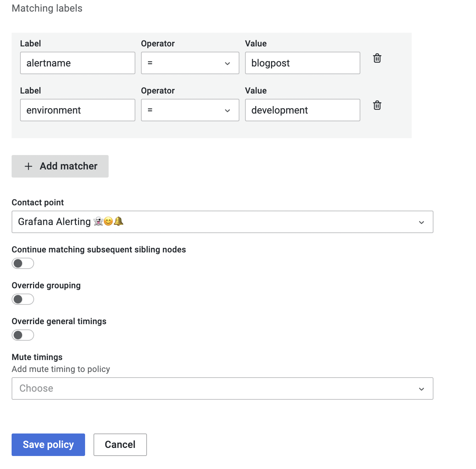Viewport: 476px width, 469px height.
Task: Click the Add matcher button
Action: click(x=60, y=166)
